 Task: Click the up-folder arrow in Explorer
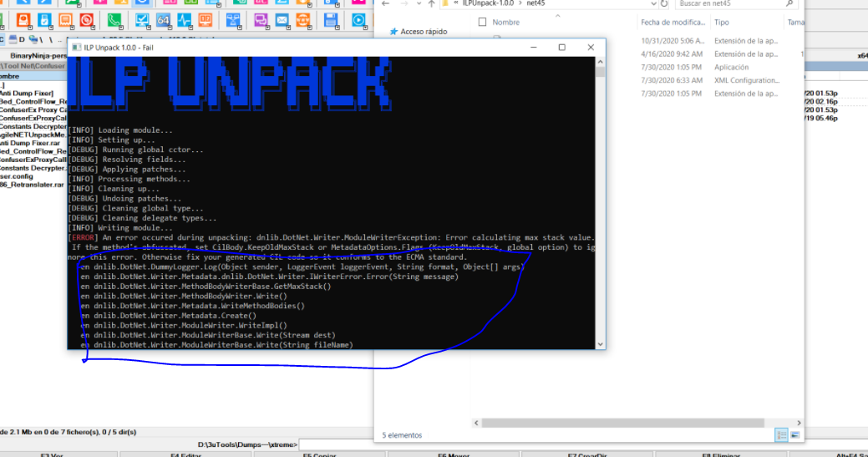431,3
